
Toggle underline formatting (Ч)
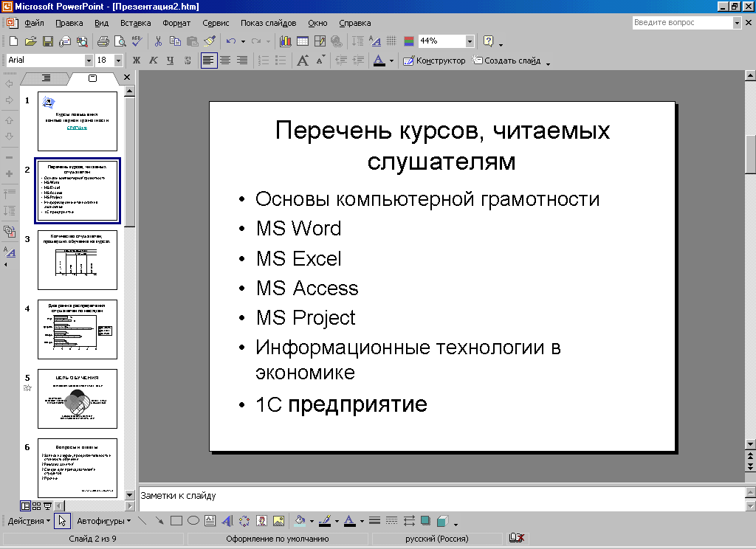point(171,61)
